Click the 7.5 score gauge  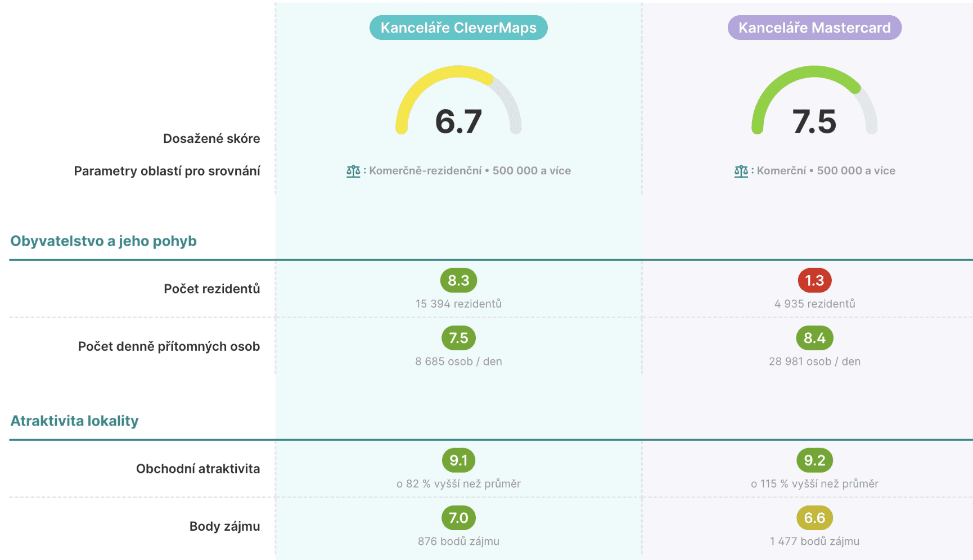click(x=814, y=101)
